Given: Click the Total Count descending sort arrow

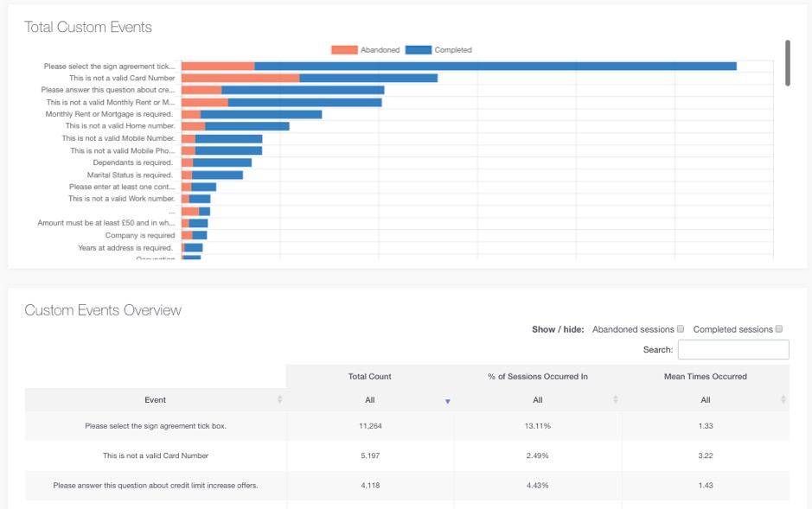Looking at the screenshot, I should pos(447,401).
